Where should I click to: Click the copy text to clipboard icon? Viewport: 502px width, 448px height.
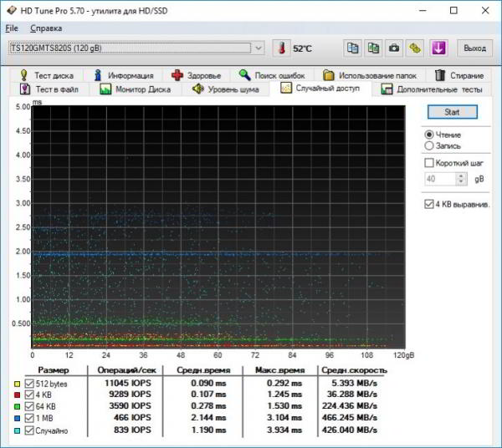click(353, 48)
